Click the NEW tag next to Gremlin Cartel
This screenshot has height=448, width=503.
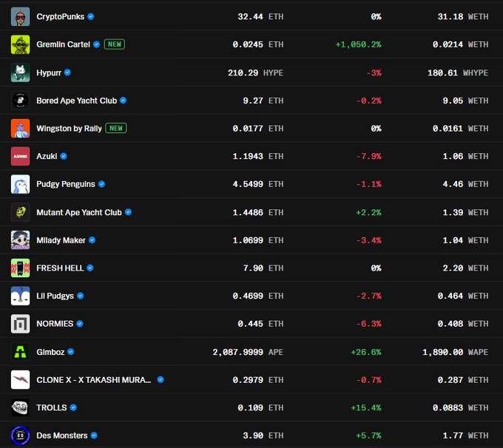[x=115, y=44]
